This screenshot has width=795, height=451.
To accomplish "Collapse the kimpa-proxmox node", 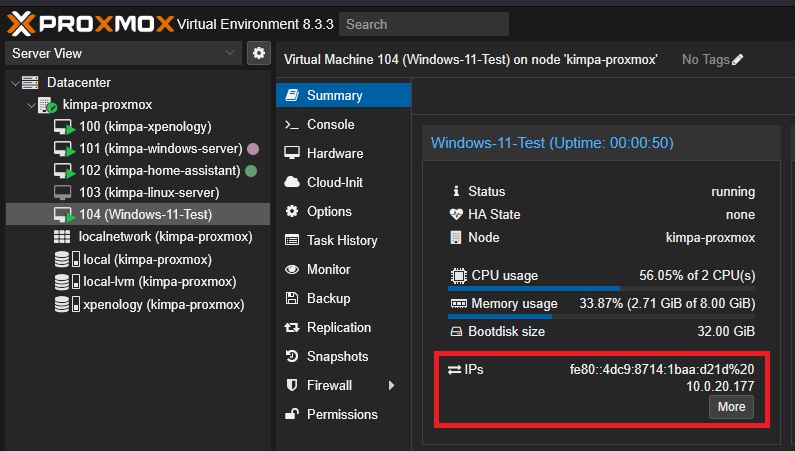I will (29, 105).
